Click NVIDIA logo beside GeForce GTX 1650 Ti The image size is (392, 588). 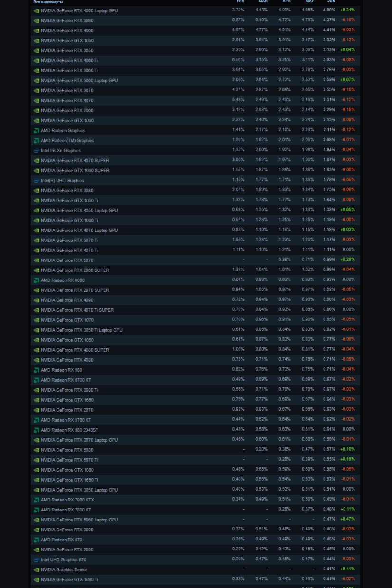[x=37, y=480]
